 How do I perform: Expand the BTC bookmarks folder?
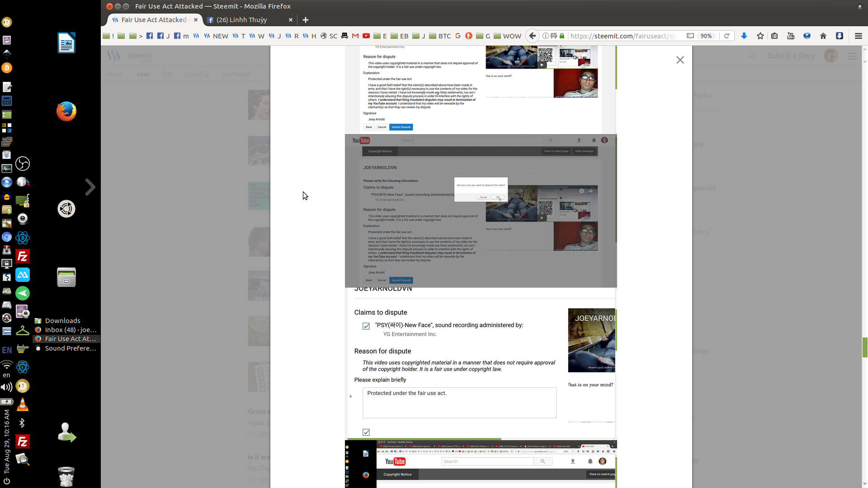click(440, 36)
